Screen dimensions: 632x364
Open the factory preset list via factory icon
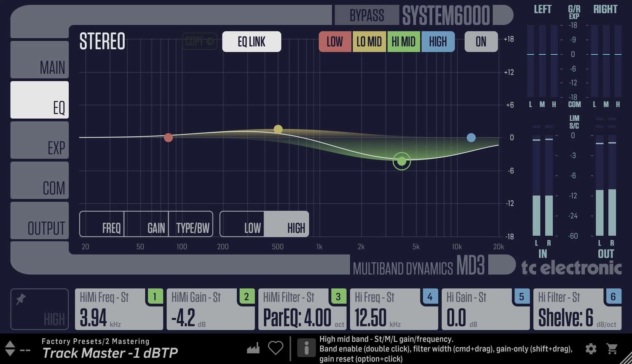click(253, 348)
